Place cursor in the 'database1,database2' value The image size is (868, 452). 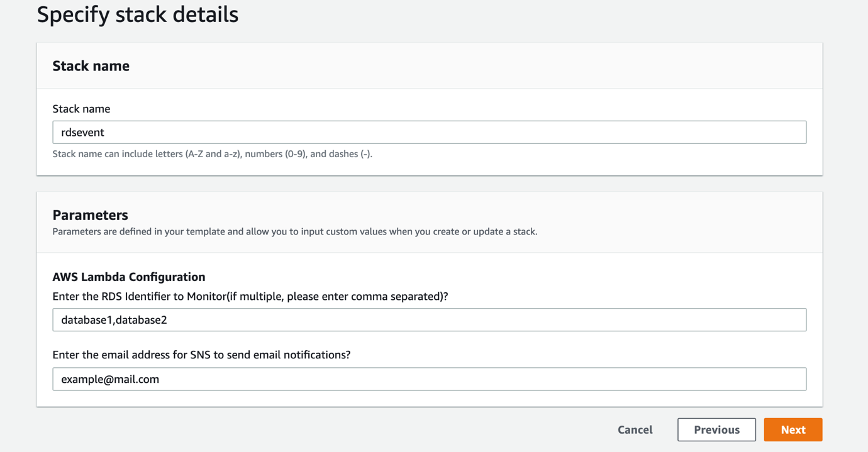click(114, 320)
